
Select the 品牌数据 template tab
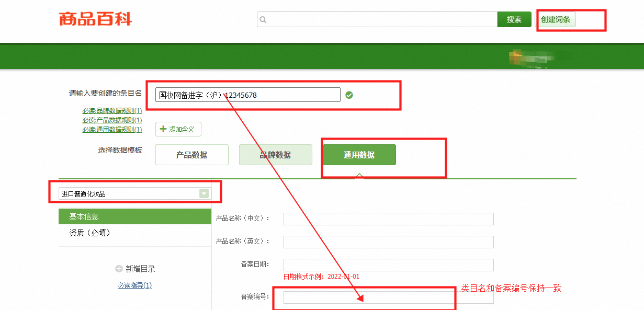pyautogui.click(x=276, y=155)
